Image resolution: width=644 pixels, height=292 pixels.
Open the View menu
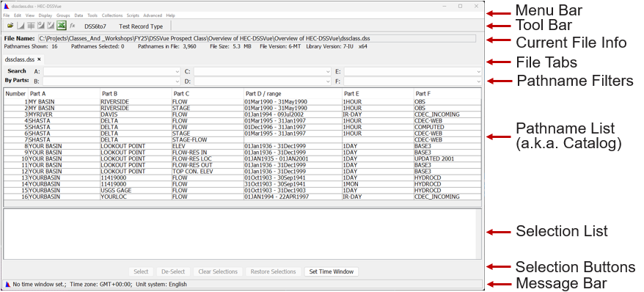click(x=30, y=15)
